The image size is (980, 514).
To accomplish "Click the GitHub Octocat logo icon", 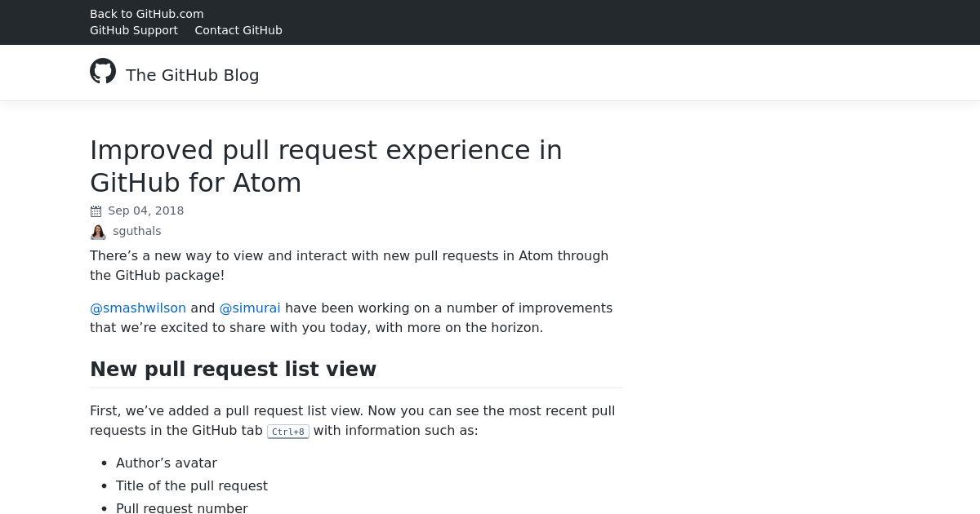I will click(x=103, y=71).
